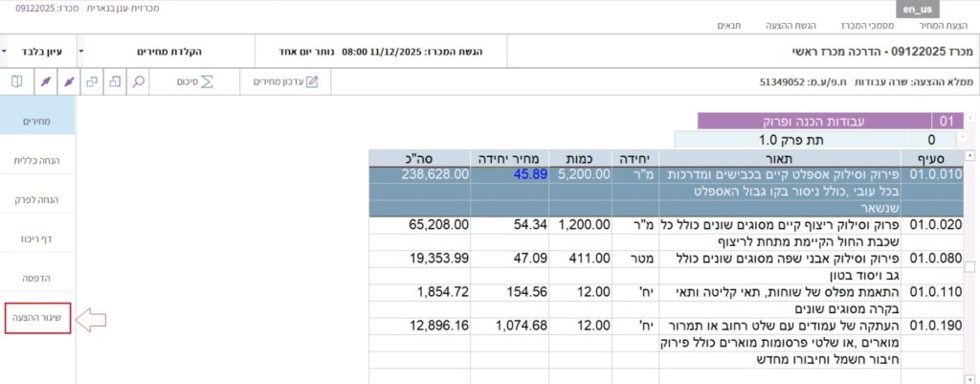Select הדפסה print option in sidebar
Viewport: 980px width, 384px height.
tap(37, 278)
